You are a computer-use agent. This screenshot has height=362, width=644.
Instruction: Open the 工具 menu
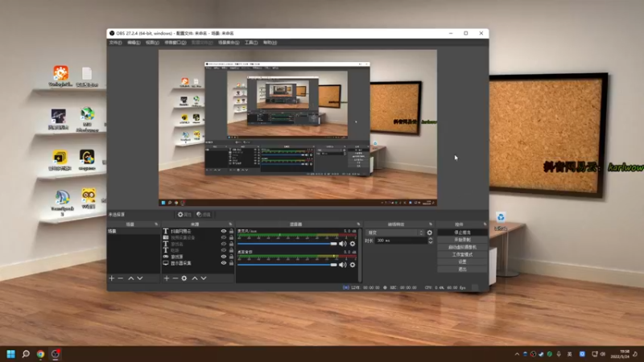click(x=251, y=43)
